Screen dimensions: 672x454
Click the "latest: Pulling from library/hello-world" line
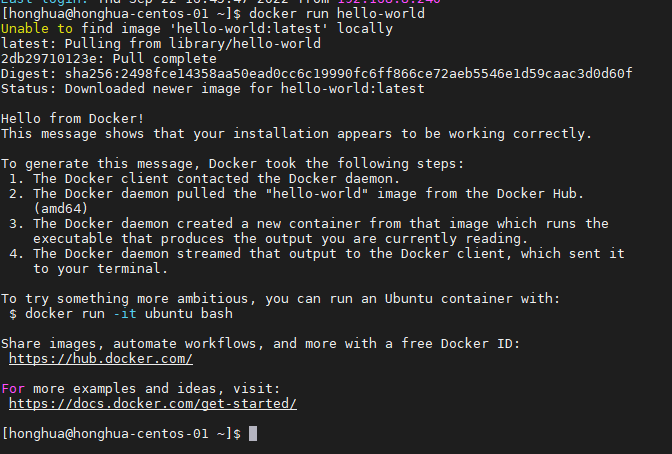click(160, 44)
